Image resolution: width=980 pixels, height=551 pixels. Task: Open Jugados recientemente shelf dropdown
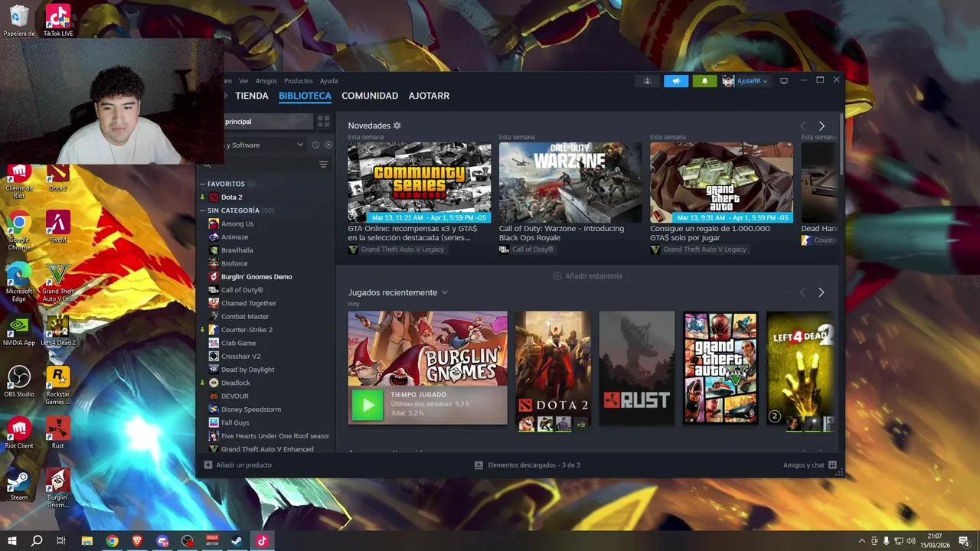444,292
